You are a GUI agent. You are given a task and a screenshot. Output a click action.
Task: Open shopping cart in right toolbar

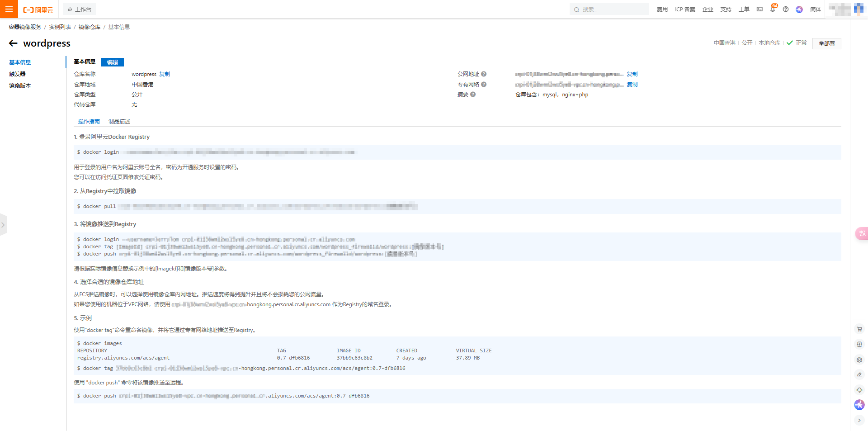click(x=859, y=329)
